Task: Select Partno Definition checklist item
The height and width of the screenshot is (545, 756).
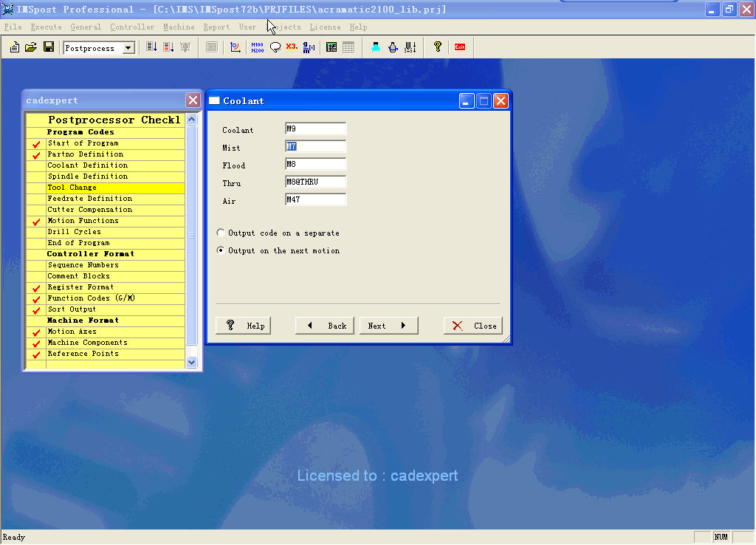Action: (x=116, y=154)
